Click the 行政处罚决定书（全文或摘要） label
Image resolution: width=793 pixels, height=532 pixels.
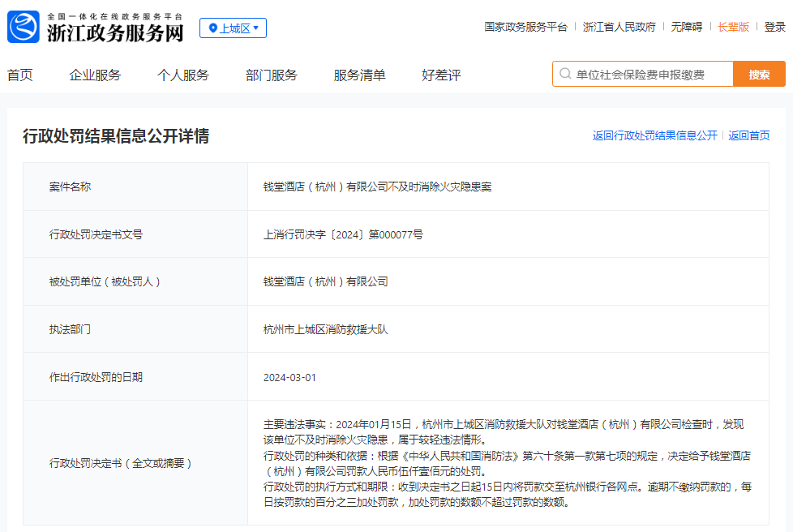click(120, 463)
